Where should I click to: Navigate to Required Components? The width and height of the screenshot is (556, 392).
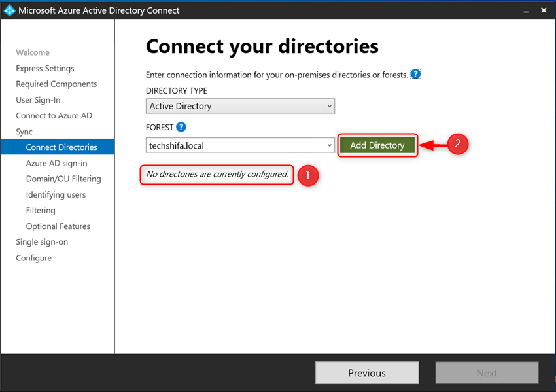click(x=56, y=84)
